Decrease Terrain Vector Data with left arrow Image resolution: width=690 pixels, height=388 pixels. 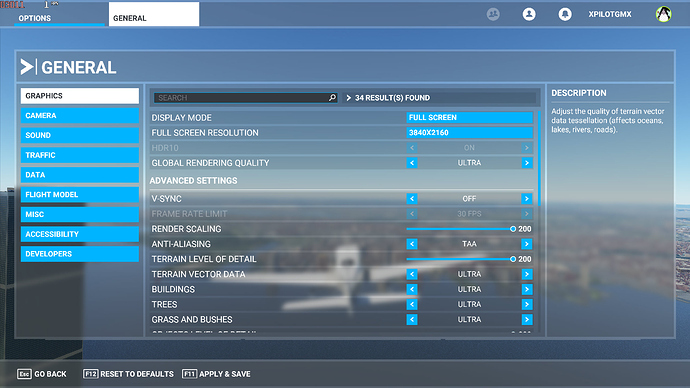412,275
